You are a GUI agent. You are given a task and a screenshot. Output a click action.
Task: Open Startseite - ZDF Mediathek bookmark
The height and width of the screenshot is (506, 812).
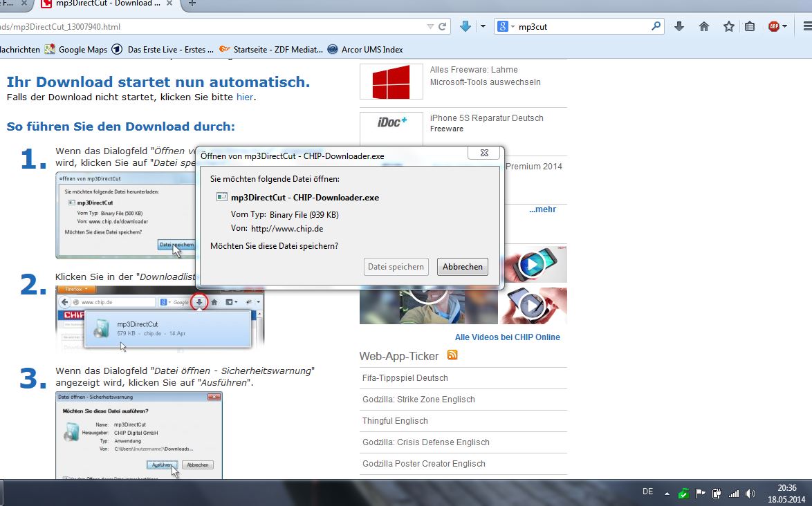coord(271,50)
